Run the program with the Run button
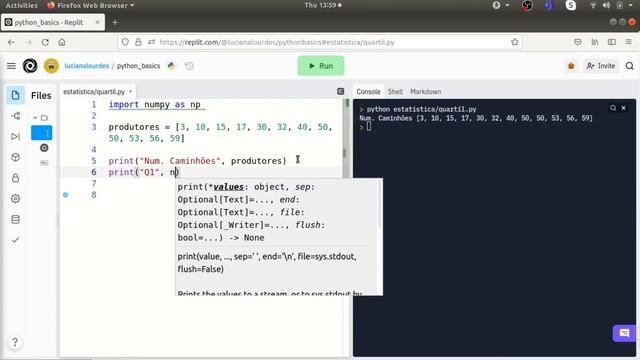The image size is (640, 360). (321, 66)
